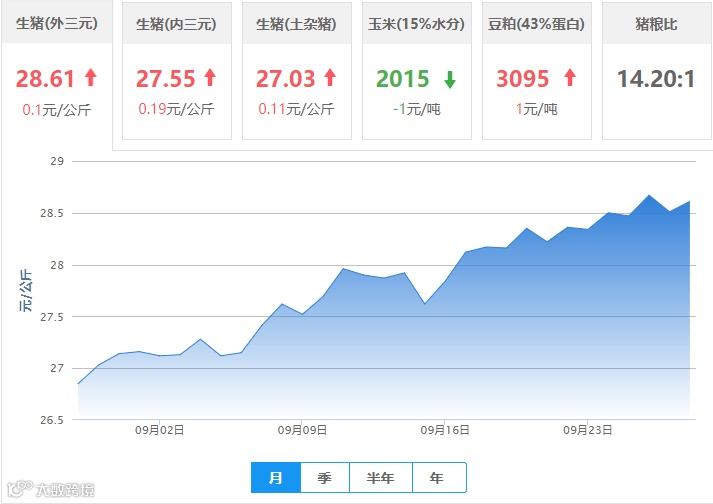Screen dimensions: 713x504
Task: Show the chart by quarter (季)
Action: 325,478
